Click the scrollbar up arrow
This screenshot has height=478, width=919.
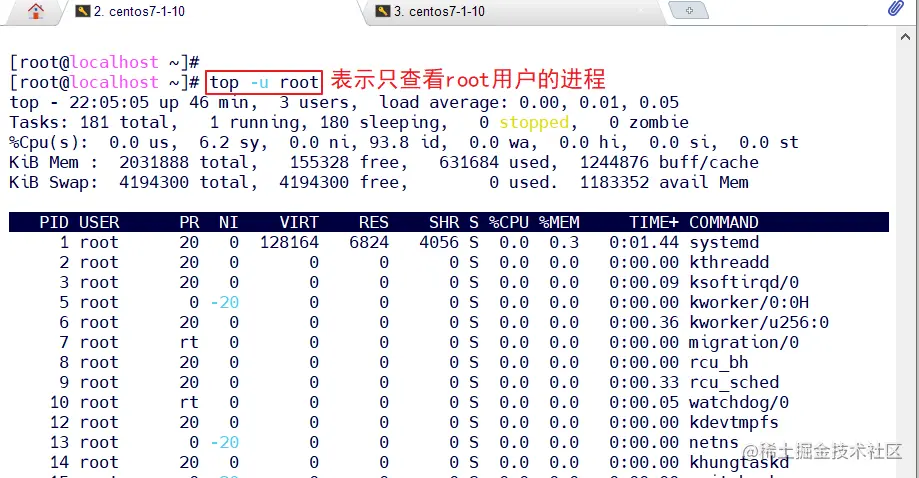(905, 36)
